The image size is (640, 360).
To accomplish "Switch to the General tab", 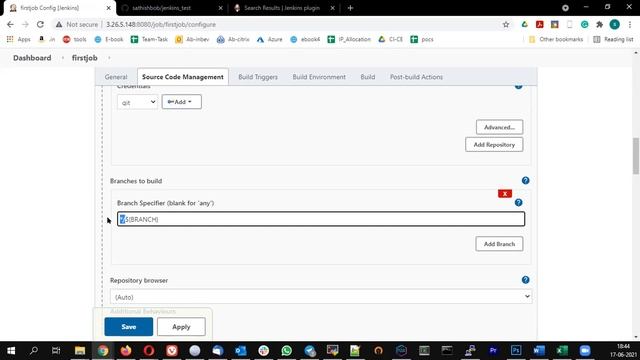I will coord(116,77).
